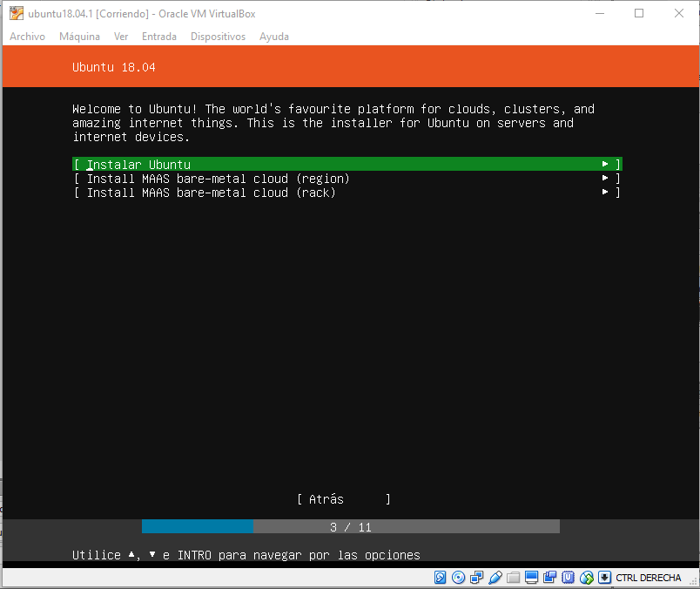Open the Dispositivos menu
Screen dimensions: 700x589
pos(218,37)
